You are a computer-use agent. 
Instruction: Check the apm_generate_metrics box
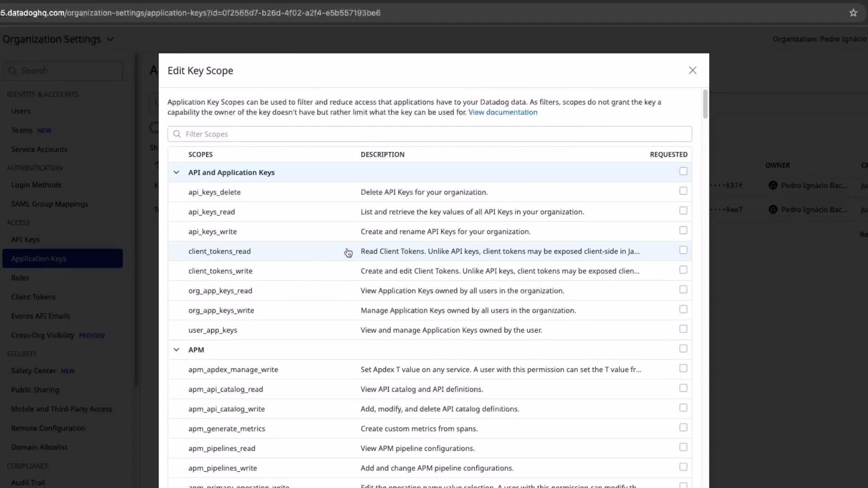point(683,427)
